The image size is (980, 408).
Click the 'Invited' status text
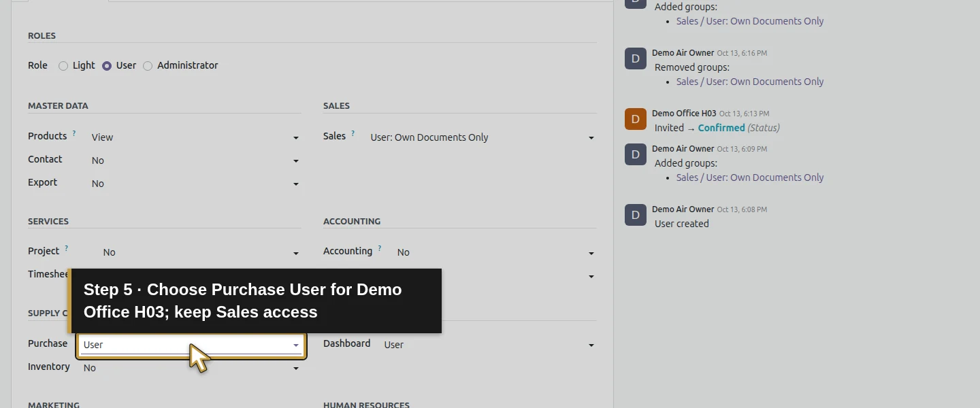point(669,128)
